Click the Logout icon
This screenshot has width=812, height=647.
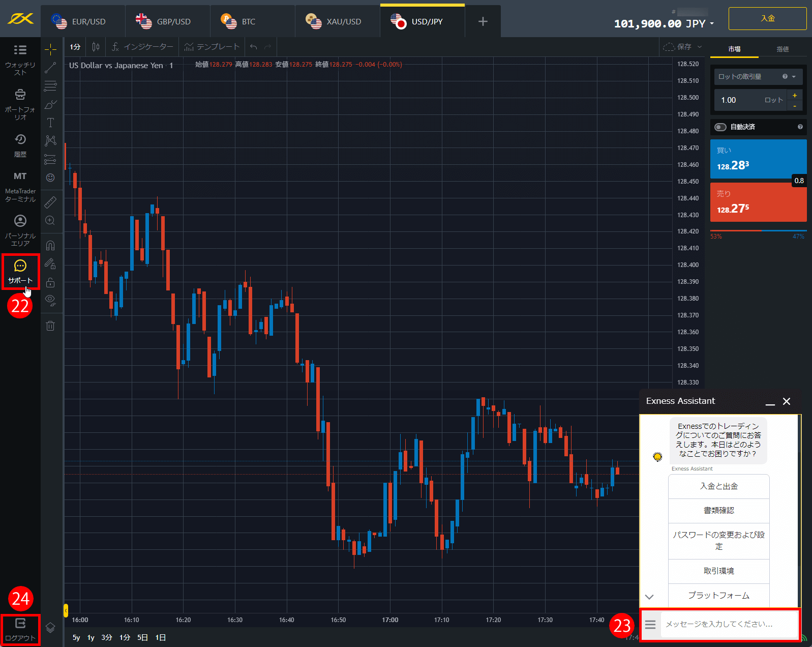(x=20, y=623)
